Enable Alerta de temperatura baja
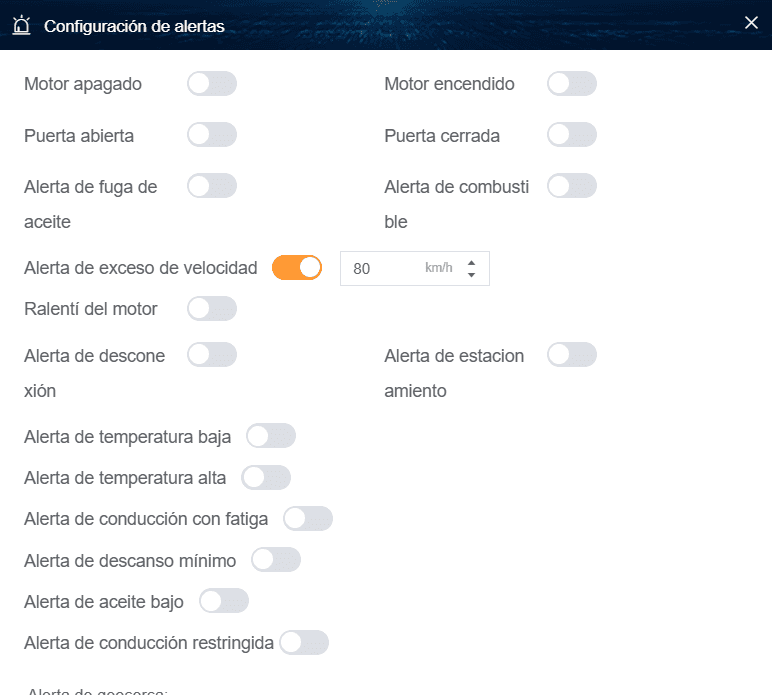Image resolution: width=772 pixels, height=695 pixels. click(271, 436)
